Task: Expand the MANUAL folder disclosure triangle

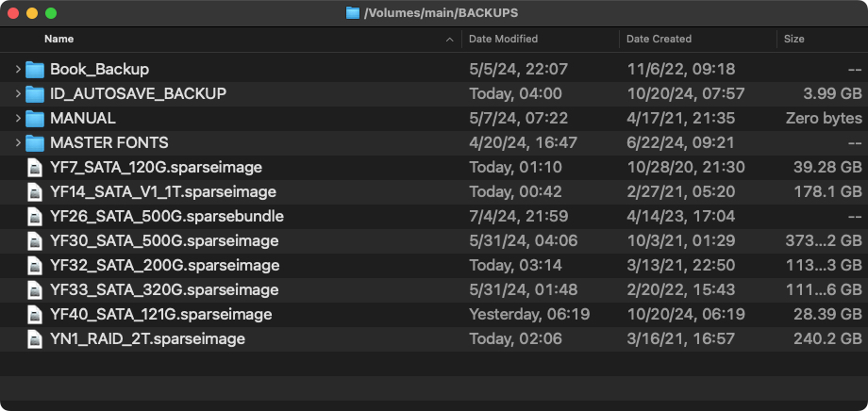Action: [x=18, y=118]
